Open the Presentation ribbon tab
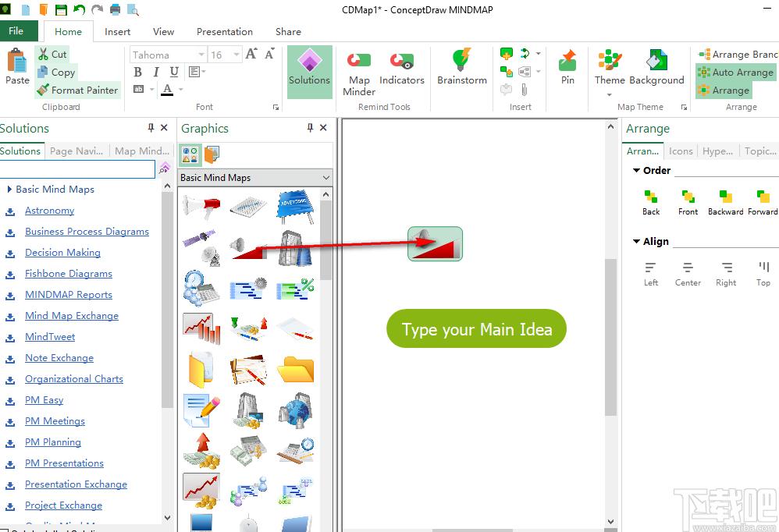Image resolution: width=779 pixels, height=532 pixels. tap(225, 32)
